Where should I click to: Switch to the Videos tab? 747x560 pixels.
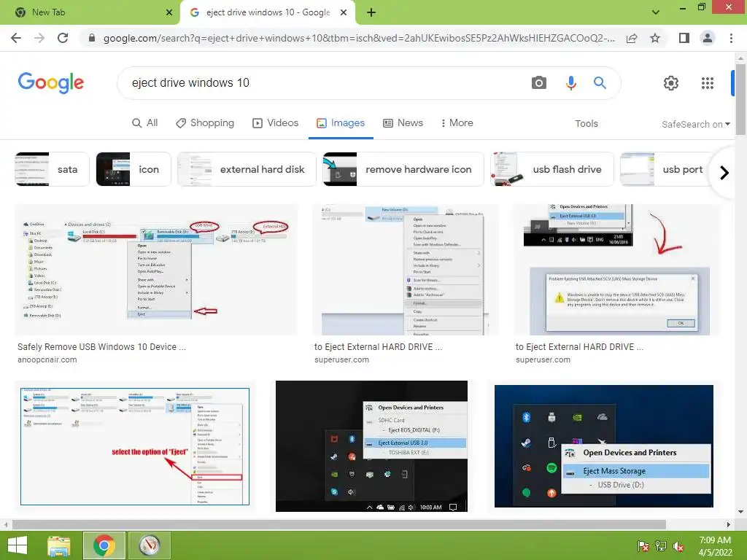(x=275, y=122)
